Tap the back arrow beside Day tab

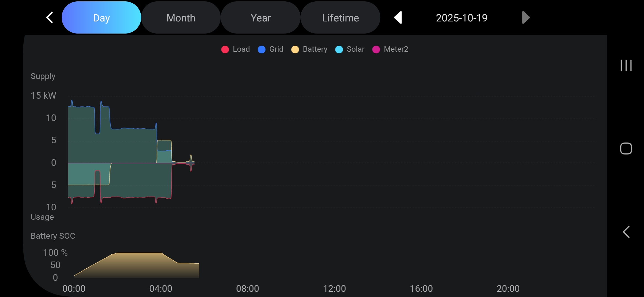point(50,18)
